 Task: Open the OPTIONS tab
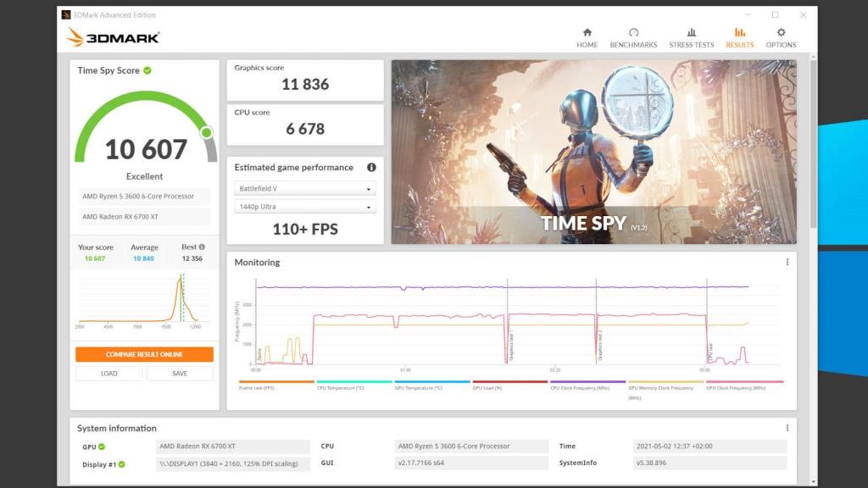pyautogui.click(x=781, y=38)
